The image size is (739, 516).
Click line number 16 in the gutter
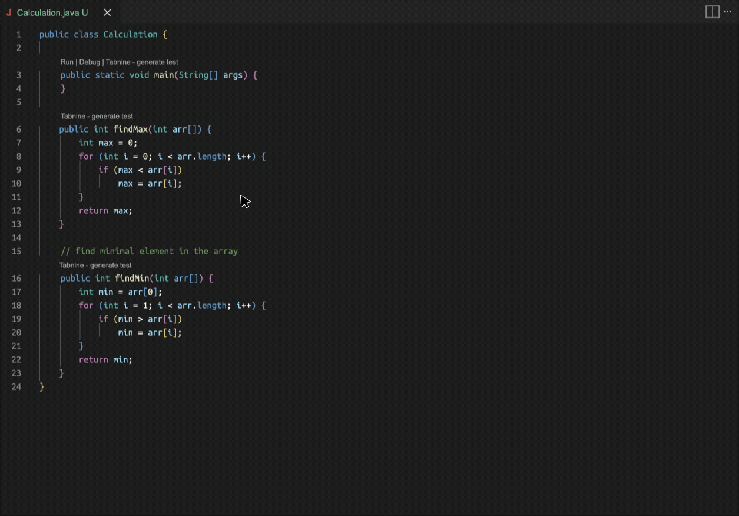click(17, 278)
